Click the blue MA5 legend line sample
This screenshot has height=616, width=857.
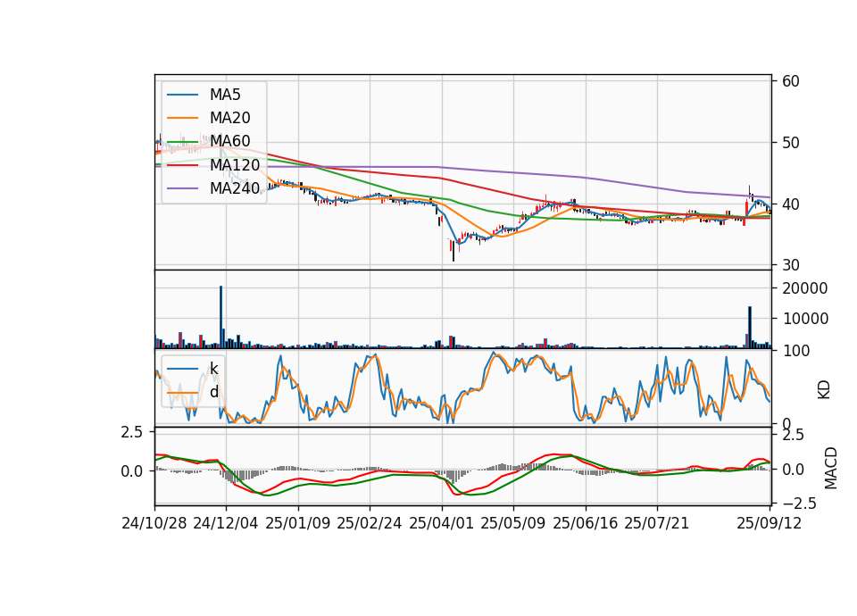182,96
